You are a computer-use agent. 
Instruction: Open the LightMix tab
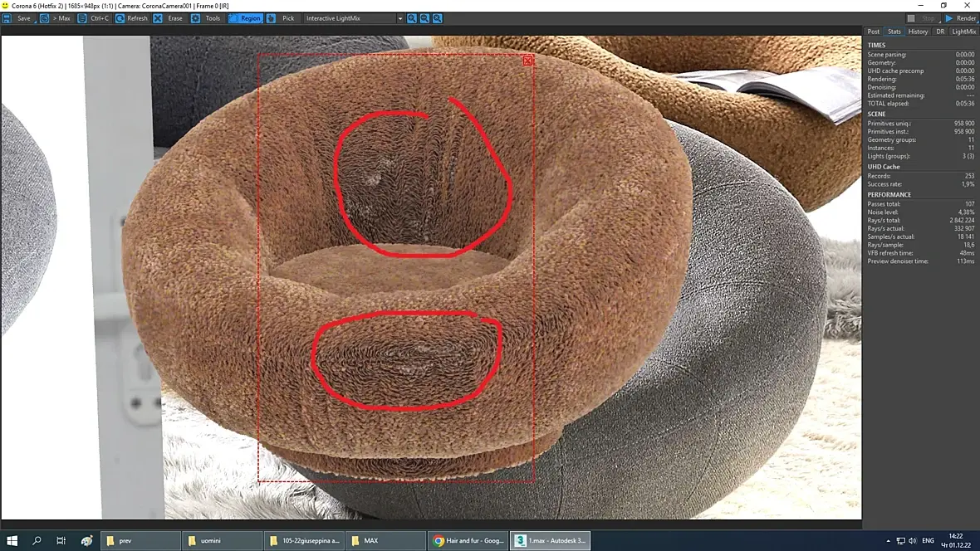pyautogui.click(x=963, y=32)
